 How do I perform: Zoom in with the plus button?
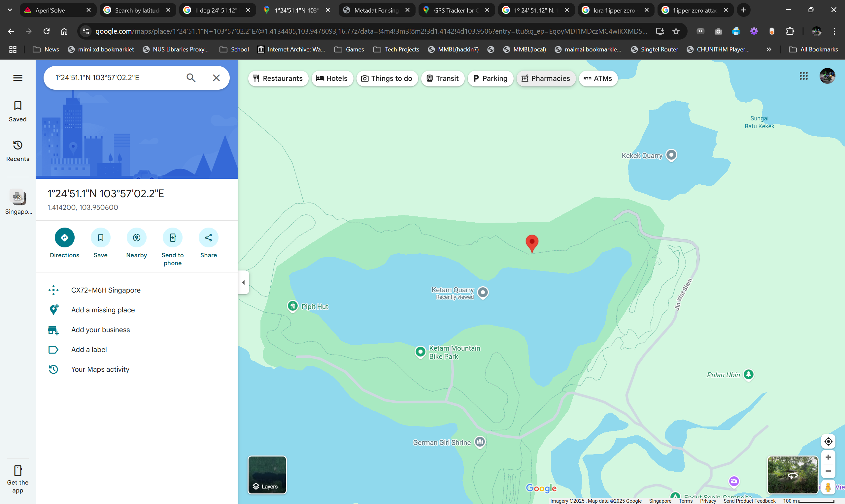828,457
